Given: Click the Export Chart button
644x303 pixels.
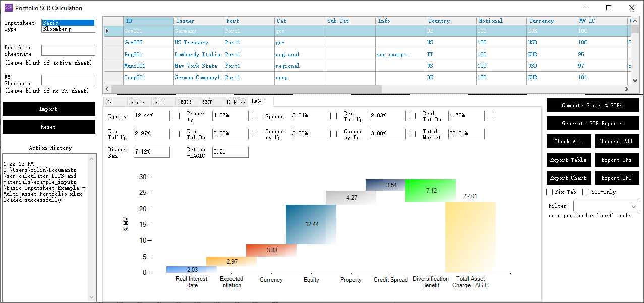Looking at the screenshot, I should [x=568, y=178].
